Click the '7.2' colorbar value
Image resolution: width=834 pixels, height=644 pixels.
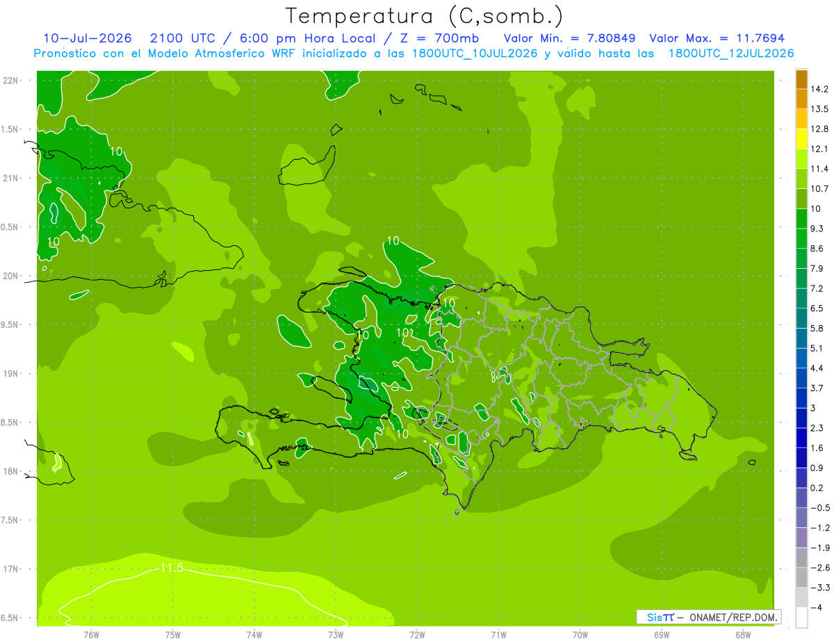tap(818, 288)
